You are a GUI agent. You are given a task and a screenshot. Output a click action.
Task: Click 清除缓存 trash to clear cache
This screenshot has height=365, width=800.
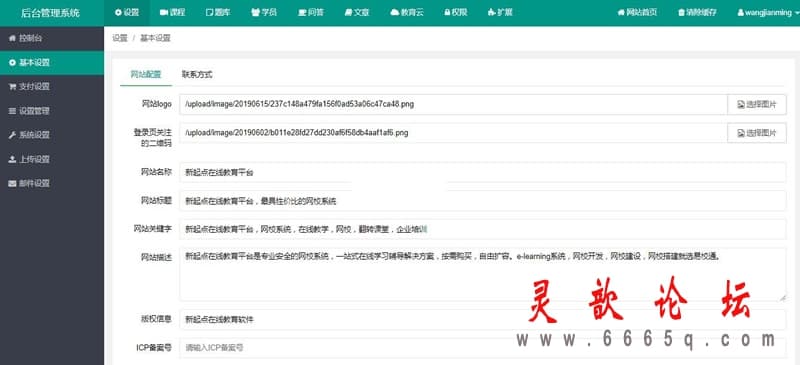[697, 12]
